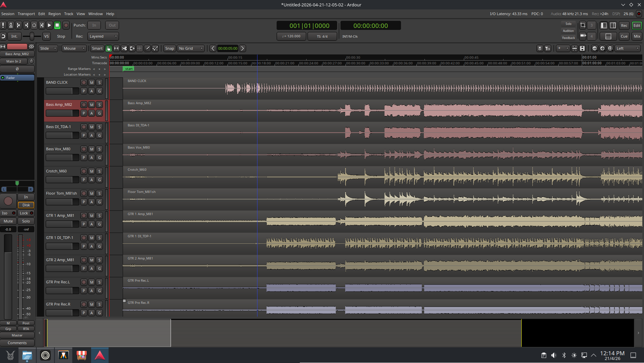Open Group G for GTR Pre Rec.L
The height and width of the screenshot is (363, 644).
pos(99,291)
